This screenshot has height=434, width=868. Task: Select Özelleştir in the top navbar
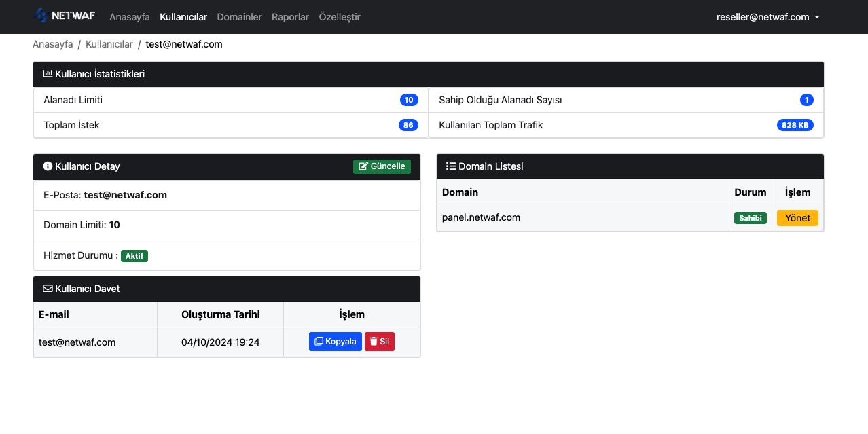340,17
